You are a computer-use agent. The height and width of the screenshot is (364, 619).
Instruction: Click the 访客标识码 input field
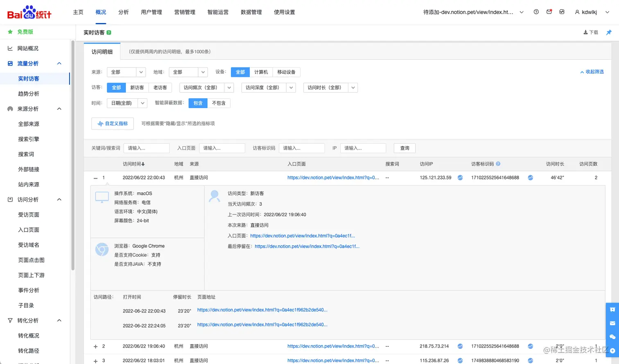pos(302,148)
